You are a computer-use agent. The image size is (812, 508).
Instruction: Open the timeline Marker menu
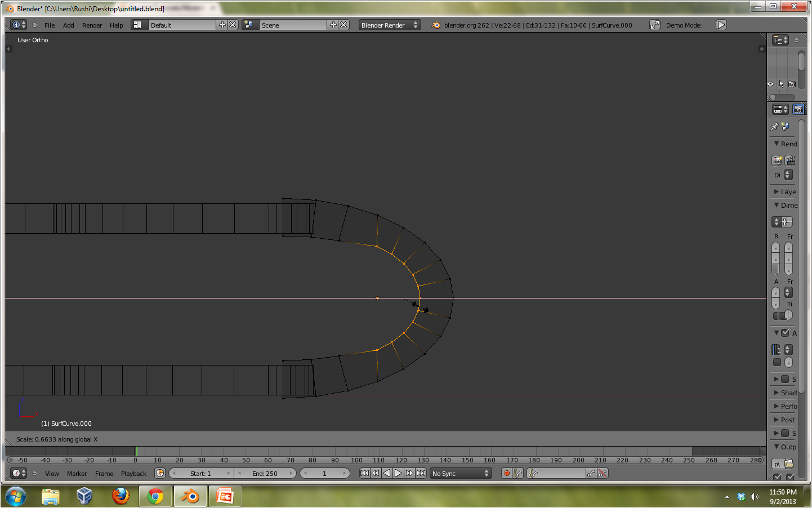pyautogui.click(x=77, y=474)
